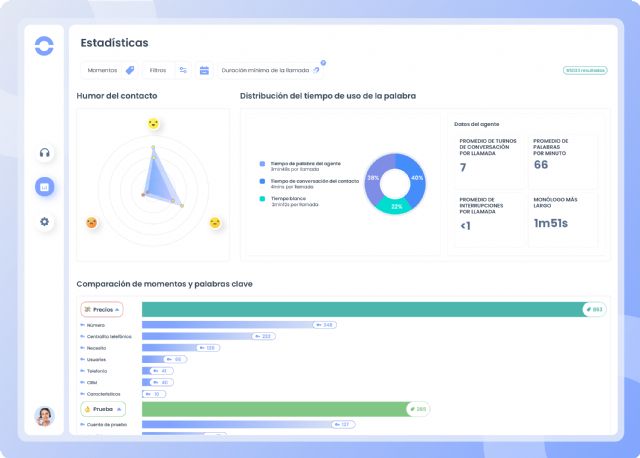
Task: Select the 'Número' keyword row
Action: tap(96, 325)
